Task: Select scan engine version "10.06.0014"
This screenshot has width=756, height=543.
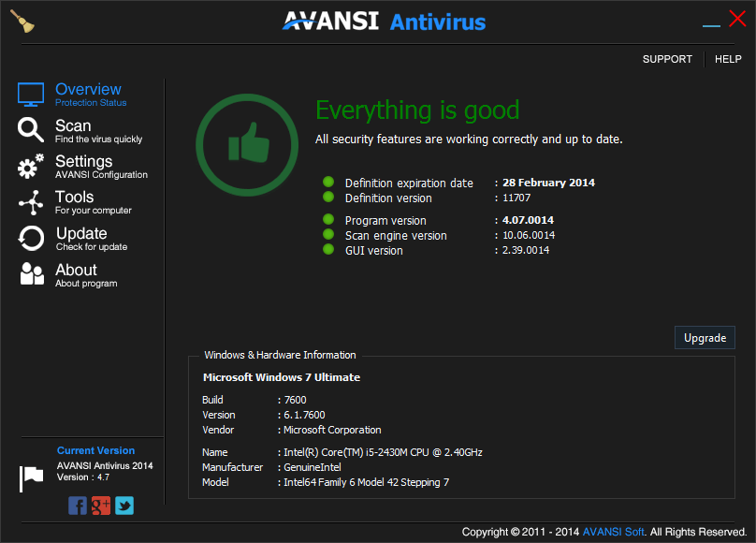Action: pyautogui.click(x=529, y=235)
